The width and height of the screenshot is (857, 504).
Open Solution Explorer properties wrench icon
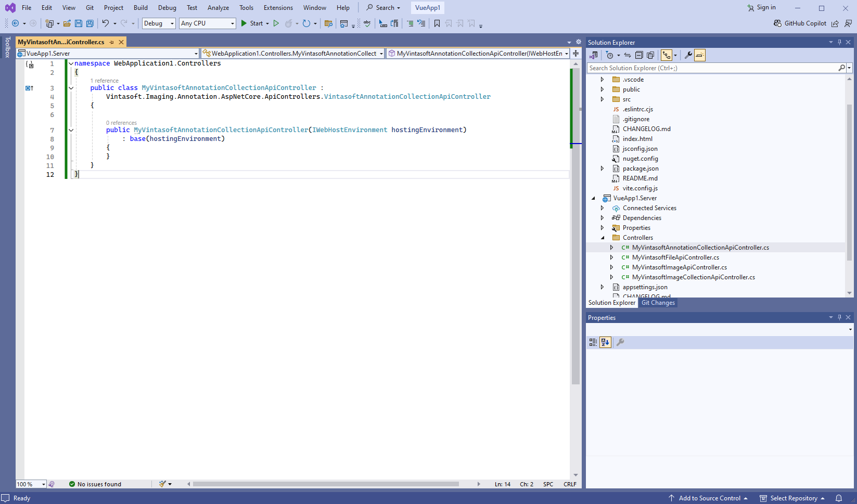click(688, 55)
